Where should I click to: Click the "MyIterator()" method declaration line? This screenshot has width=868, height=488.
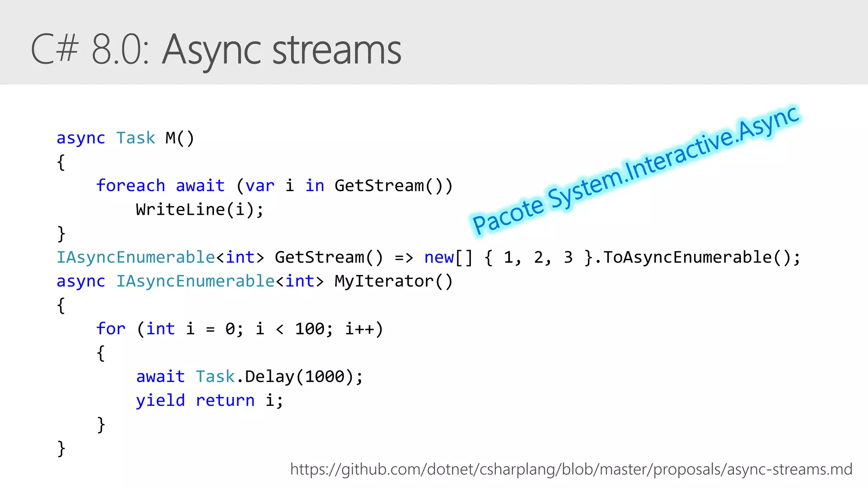255,281
